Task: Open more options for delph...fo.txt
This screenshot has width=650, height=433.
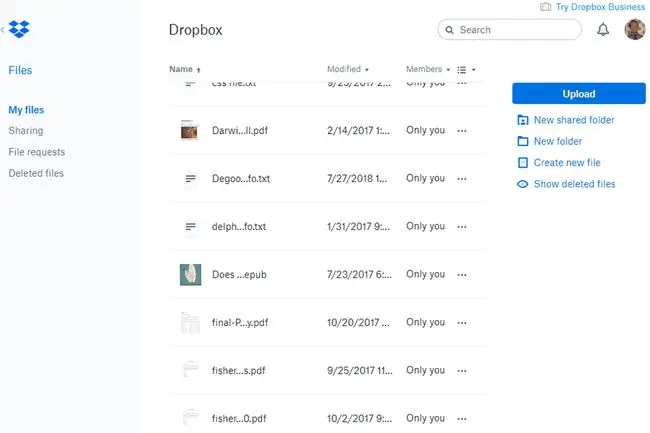Action: tap(462, 227)
